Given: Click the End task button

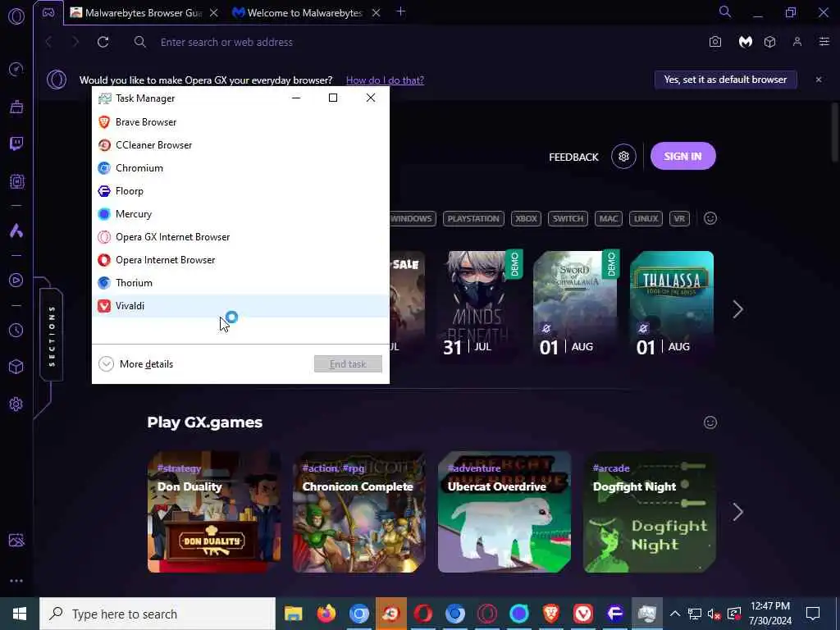Looking at the screenshot, I should click(348, 364).
